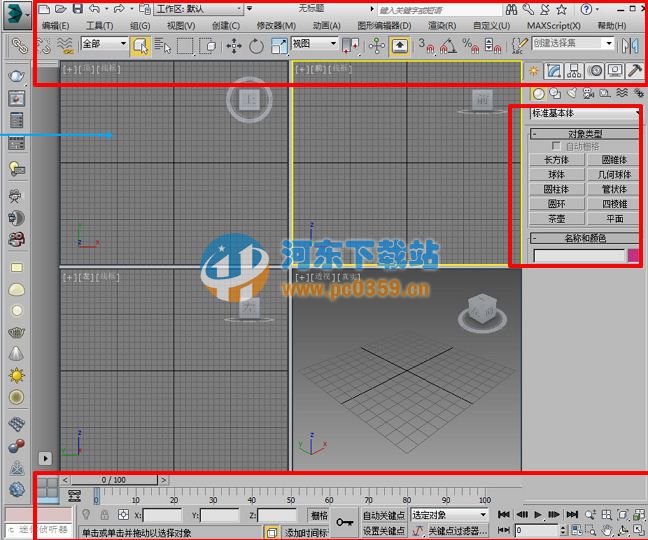The image size is (648, 540).
Task: Toggle Window/Crossing selection mode
Action: pyautogui.click(x=207, y=45)
